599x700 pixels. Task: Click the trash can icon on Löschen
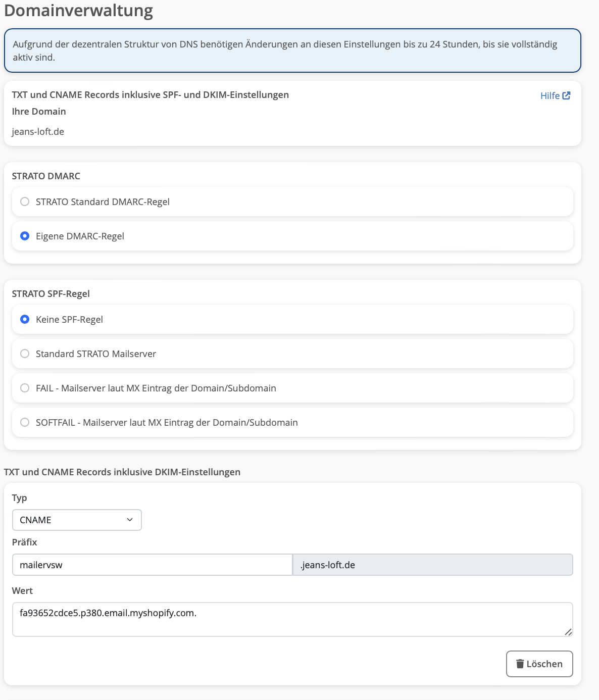[520, 664]
